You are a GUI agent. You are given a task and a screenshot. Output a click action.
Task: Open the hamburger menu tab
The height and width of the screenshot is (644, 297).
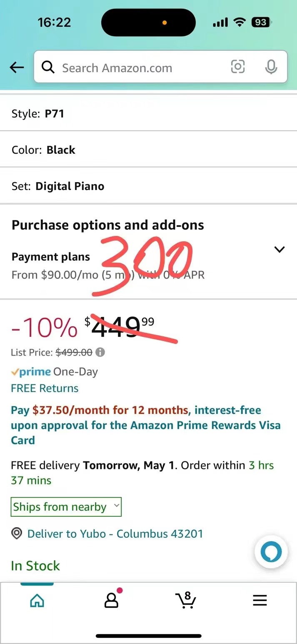(260, 600)
